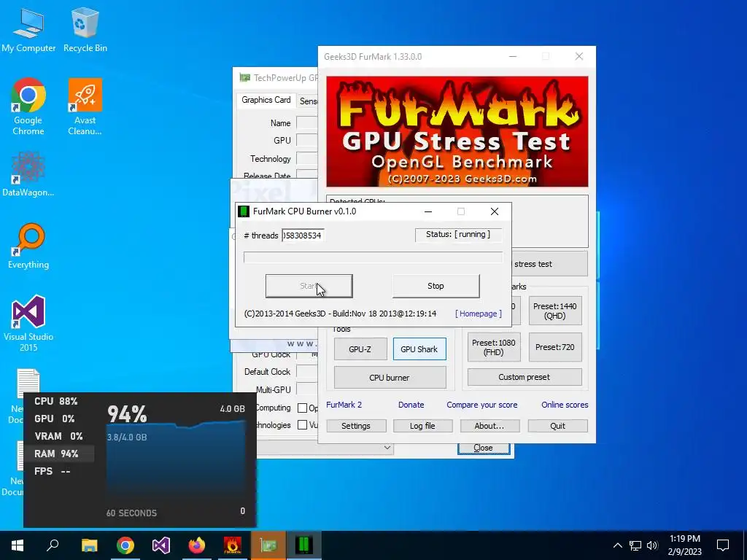Open Chrome from the taskbar
The image size is (747, 560).
click(125, 545)
